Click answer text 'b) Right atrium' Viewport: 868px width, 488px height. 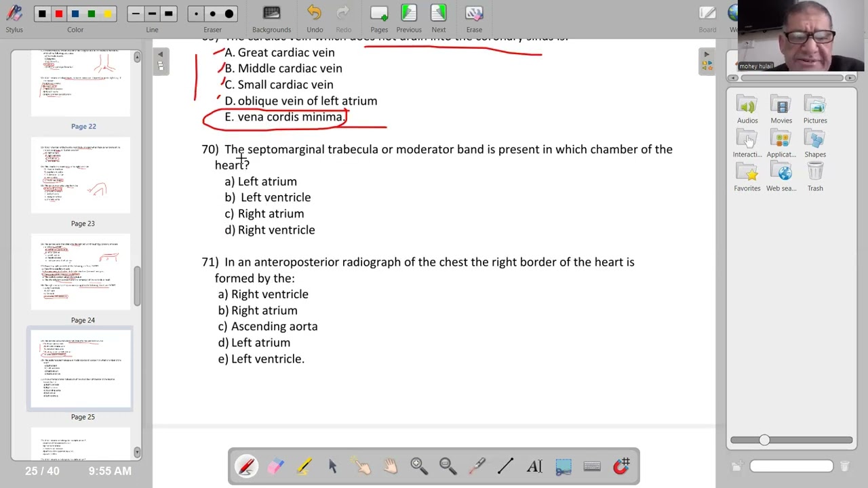(x=258, y=310)
